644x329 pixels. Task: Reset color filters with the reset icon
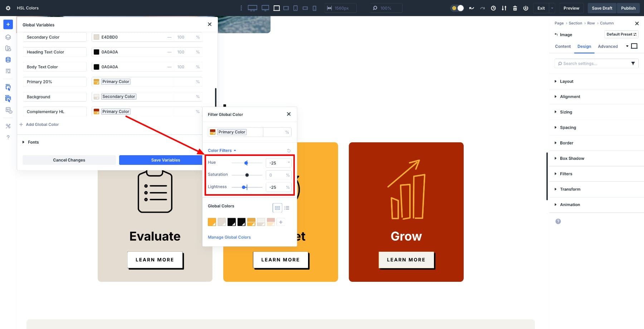pos(289,151)
